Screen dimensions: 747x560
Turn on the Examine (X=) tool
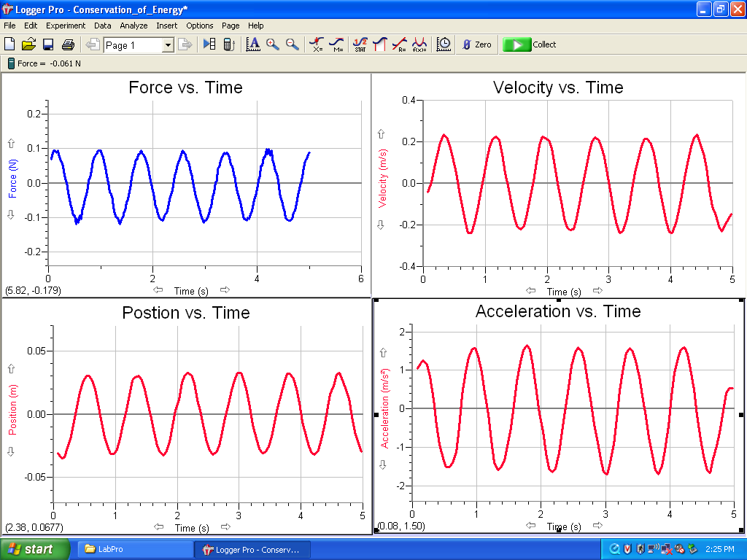tap(317, 44)
